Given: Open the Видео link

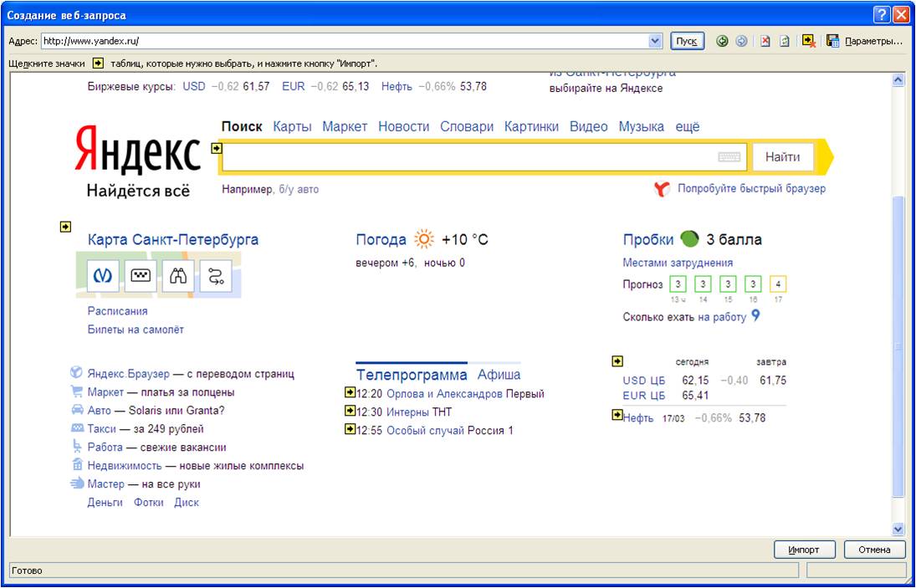Looking at the screenshot, I should (x=589, y=126).
